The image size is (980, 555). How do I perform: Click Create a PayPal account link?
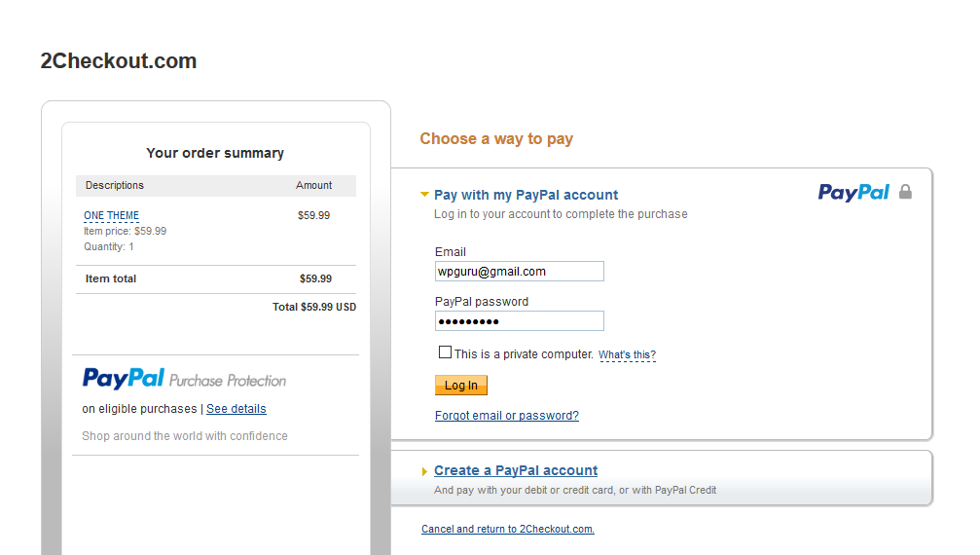pyautogui.click(x=516, y=470)
